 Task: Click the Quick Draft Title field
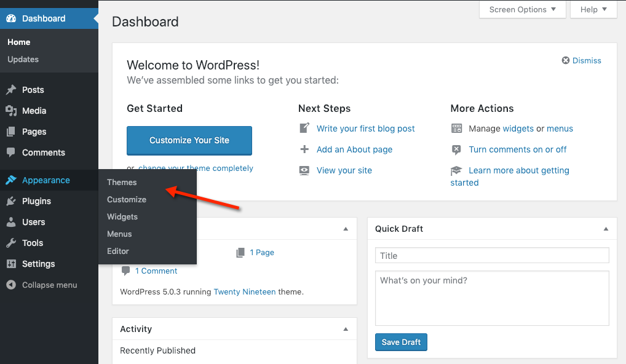(x=491, y=256)
